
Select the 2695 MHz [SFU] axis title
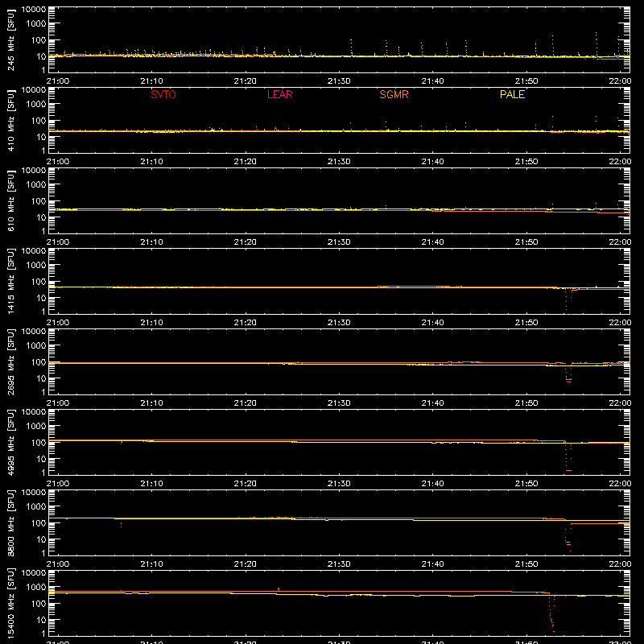tap(10, 361)
